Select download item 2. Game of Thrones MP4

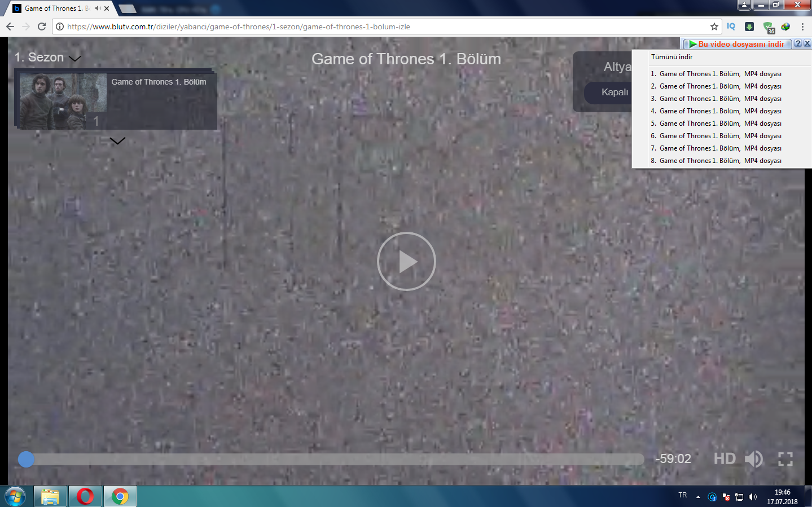[716, 86]
